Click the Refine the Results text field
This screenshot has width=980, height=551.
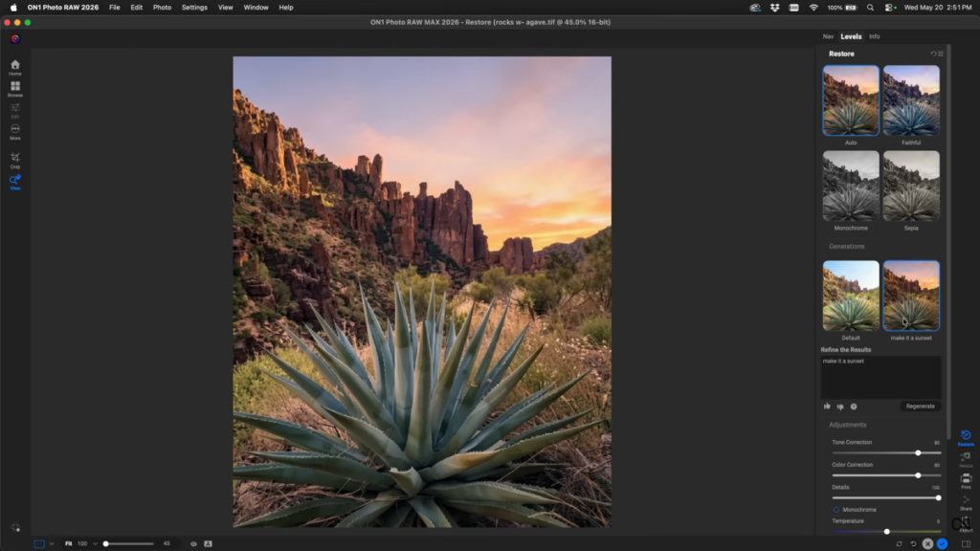(880, 377)
